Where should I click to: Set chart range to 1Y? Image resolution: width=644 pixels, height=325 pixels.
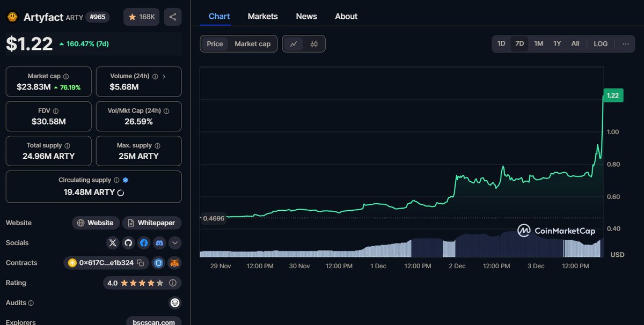click(557, 43)
